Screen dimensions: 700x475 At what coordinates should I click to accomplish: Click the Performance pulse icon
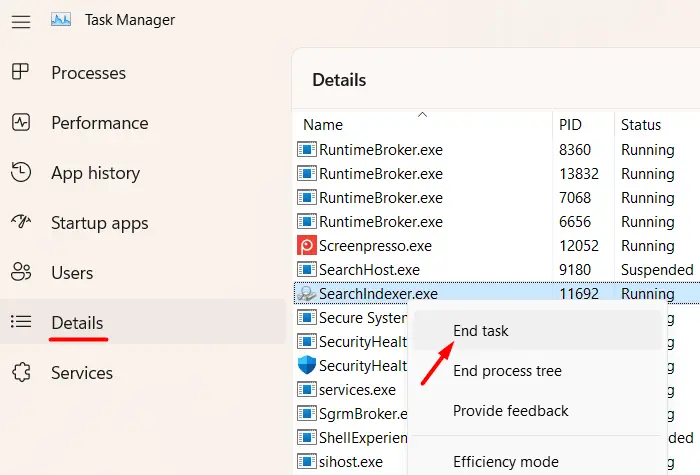coord(21,122)
